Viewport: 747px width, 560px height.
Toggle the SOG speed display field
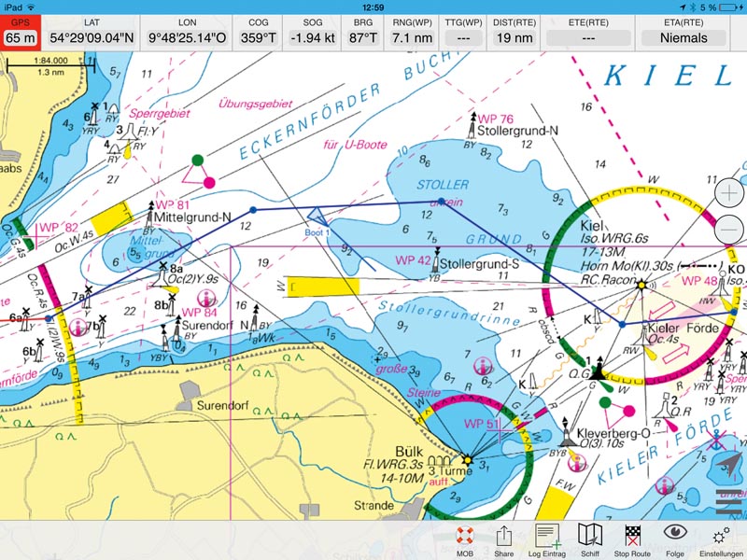[312, 31]
